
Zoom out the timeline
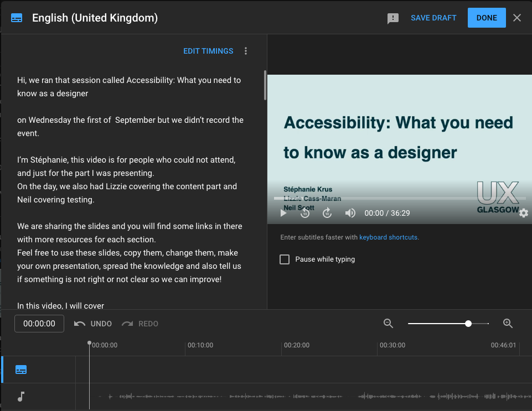[388, 324]
